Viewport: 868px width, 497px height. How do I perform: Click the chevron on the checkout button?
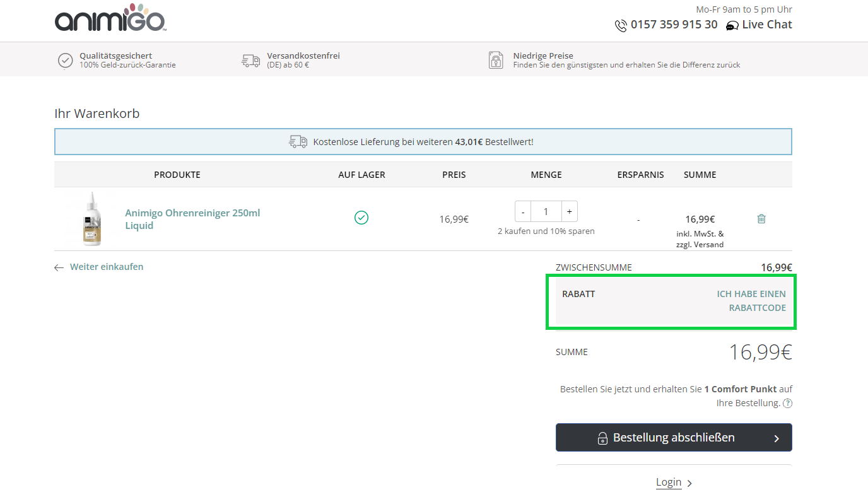(777, 439)
